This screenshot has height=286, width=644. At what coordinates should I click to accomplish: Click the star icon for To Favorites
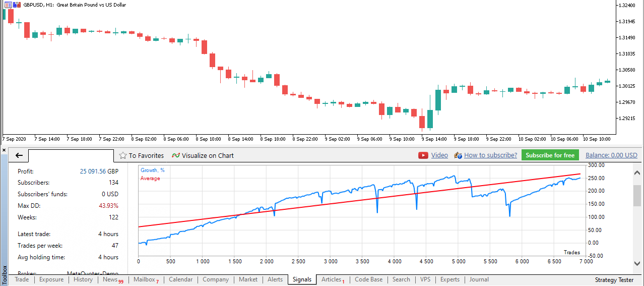(x=122, y=155)
